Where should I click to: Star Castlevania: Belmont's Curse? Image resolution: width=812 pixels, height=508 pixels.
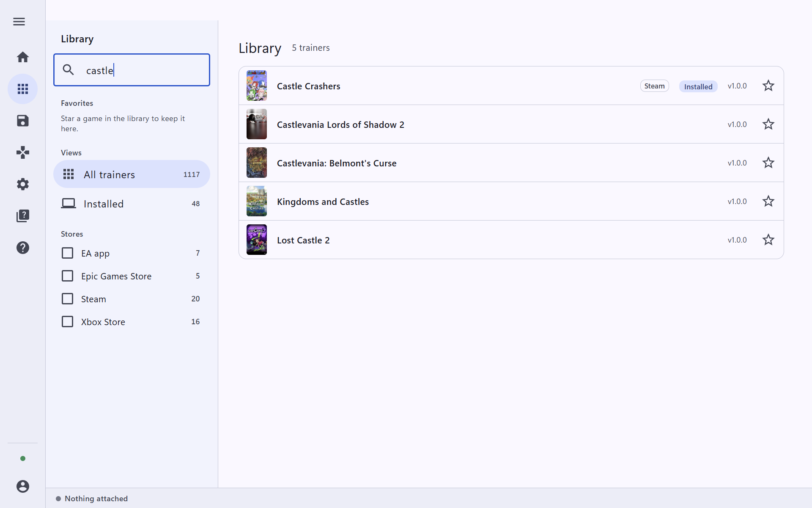point(768,163)
